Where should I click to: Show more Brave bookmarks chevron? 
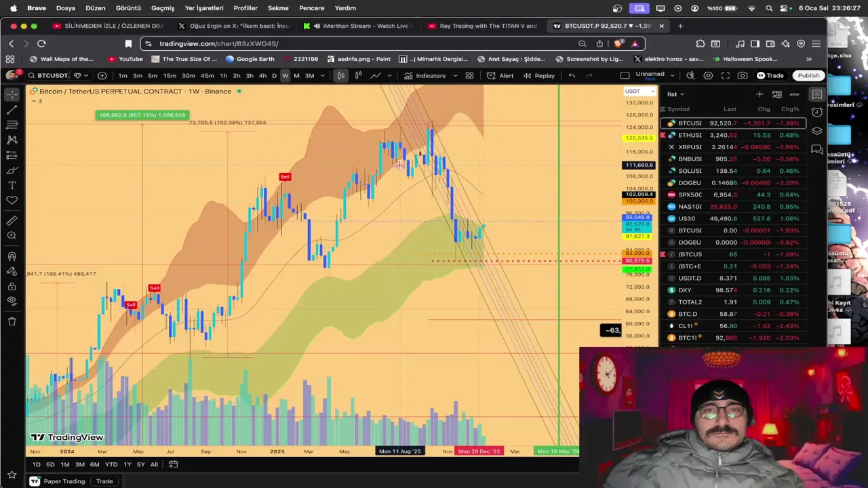coord(808,59)
